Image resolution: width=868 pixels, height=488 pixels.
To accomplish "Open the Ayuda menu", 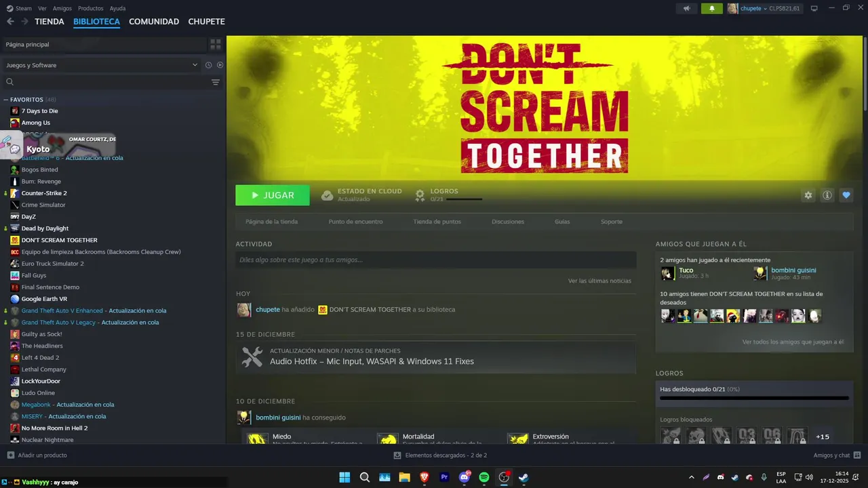I will tap(117, 8).
